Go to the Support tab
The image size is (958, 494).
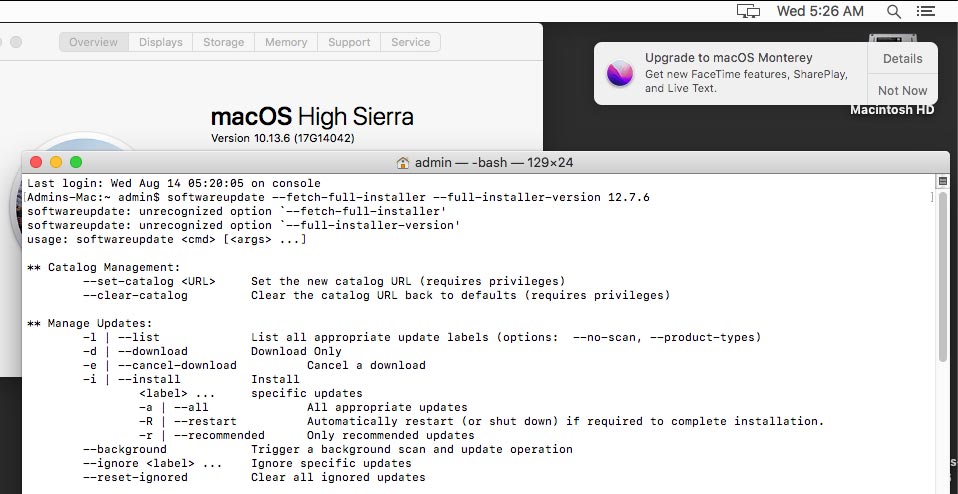(x=349, y=42)
